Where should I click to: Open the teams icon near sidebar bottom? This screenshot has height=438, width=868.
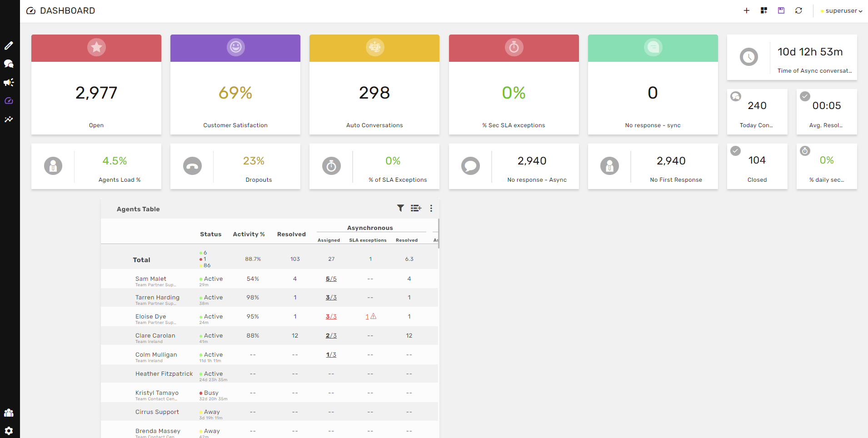tap(9, 412)
